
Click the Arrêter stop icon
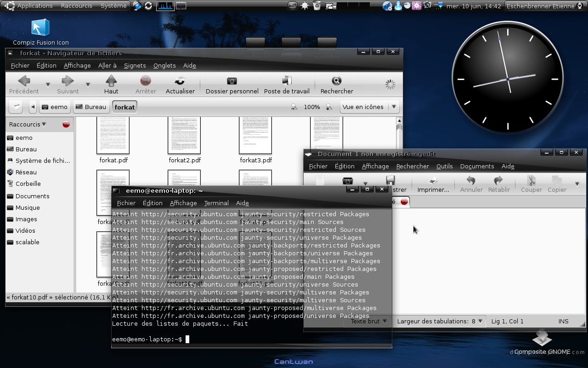coord(146,81)
